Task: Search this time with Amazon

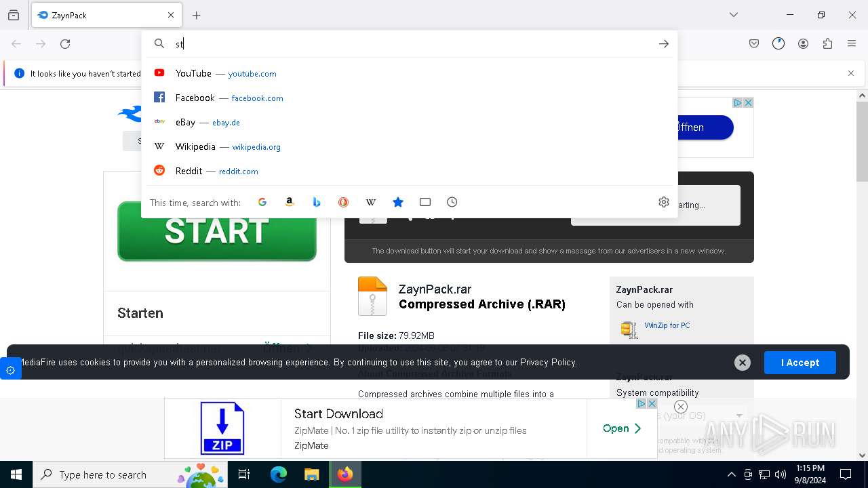Action: pyautogui.click(x=290, y=202)
